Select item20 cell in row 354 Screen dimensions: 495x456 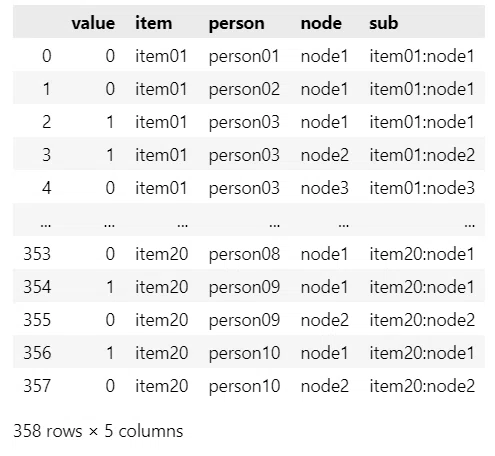(x=161, y=287)
